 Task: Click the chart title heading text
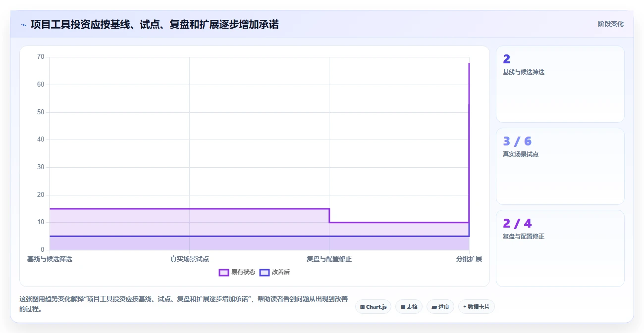(155, 24)
